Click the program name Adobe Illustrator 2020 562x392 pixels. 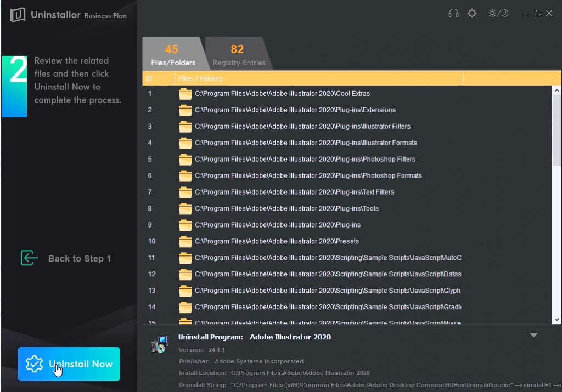point(290,337)
